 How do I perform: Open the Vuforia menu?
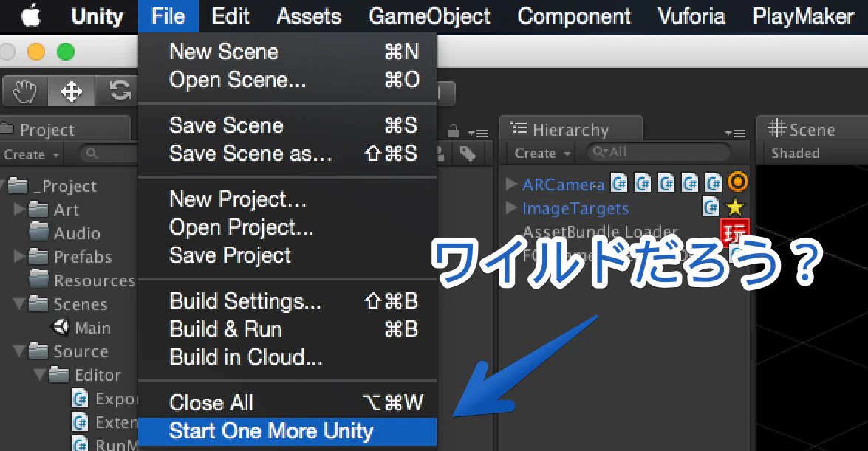tap(691, 16)
